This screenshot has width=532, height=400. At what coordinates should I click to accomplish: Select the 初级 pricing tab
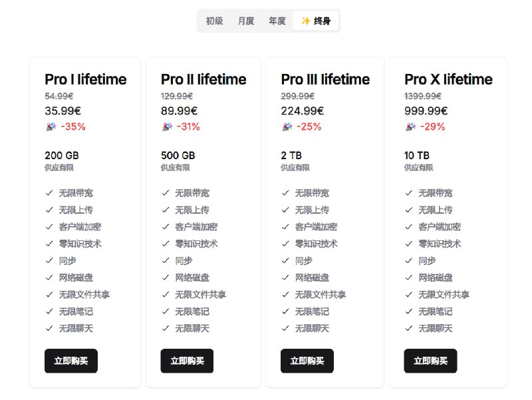click(215, 20)
